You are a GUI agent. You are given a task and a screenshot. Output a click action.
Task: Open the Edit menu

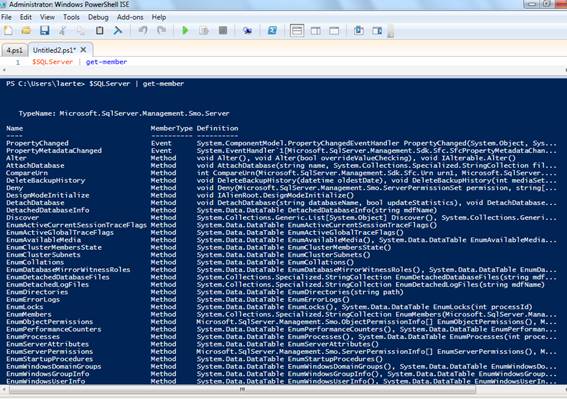pyautogui.click(x=26, y=17)
